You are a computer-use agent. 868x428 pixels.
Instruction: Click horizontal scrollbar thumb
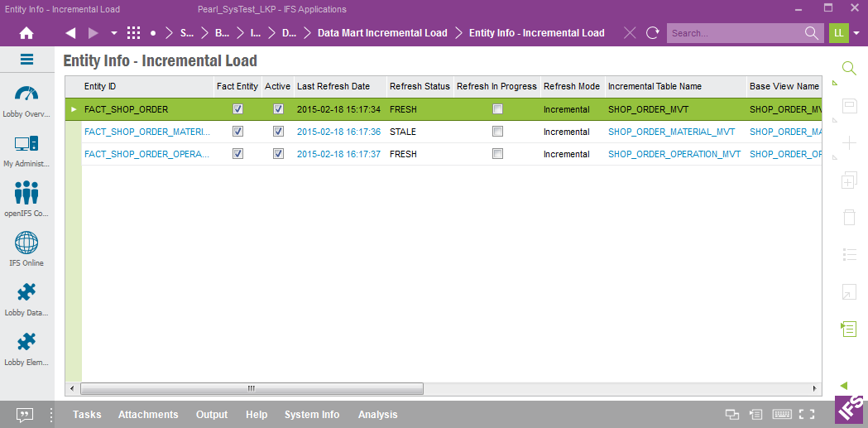point(252,388)
